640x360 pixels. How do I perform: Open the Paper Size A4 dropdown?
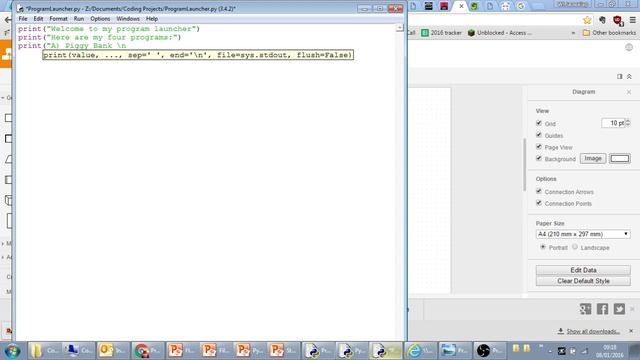583,234
